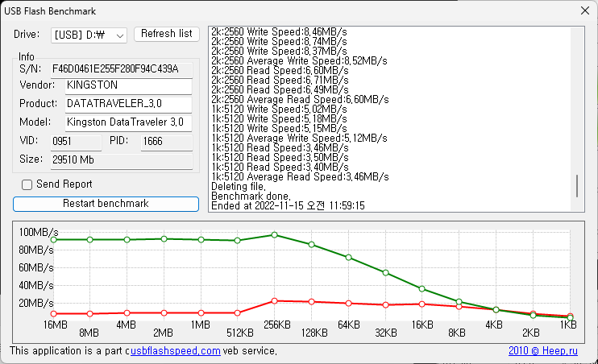Click the VID field showing 0951
Viewport: 598px width, 364px height.
tap(76, 143)
